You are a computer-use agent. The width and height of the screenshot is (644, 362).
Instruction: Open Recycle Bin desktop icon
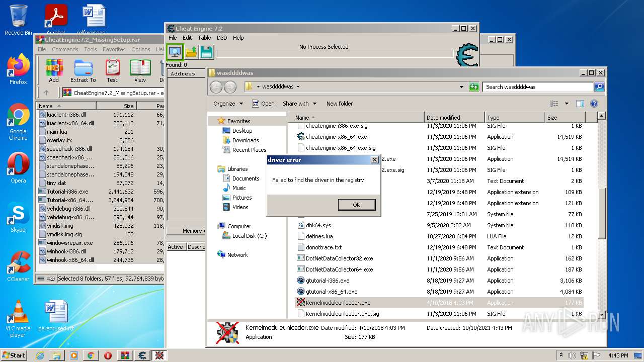[x=18, y=20]
